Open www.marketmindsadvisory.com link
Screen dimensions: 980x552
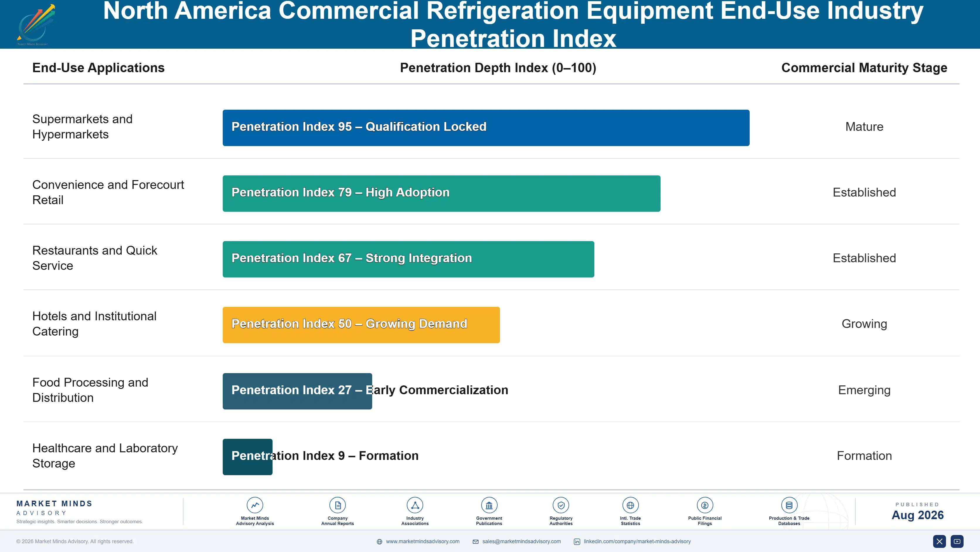tap(423, 541)
